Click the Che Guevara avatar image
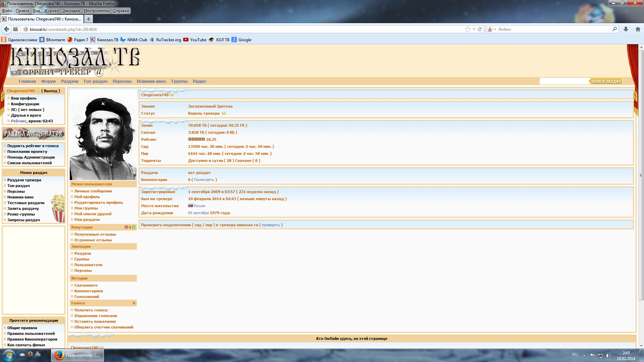This screenshot has width=644, height=362. [x=103, y=135]
